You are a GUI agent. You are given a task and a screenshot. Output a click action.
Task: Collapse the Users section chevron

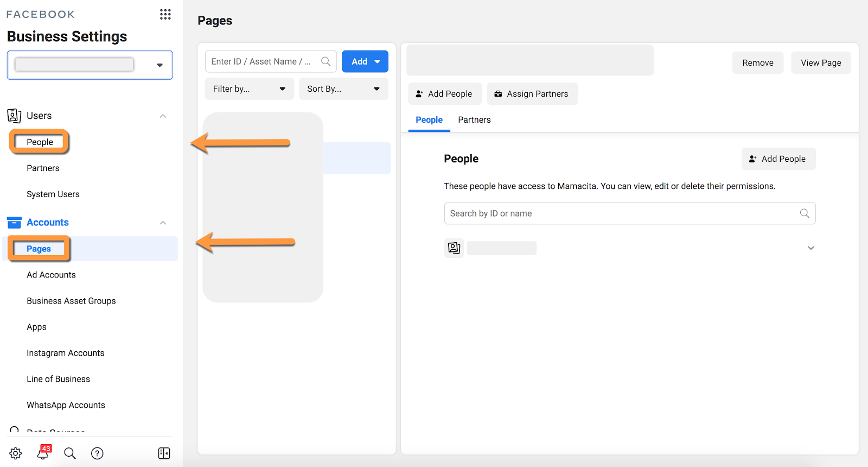[x=163, y=116]
